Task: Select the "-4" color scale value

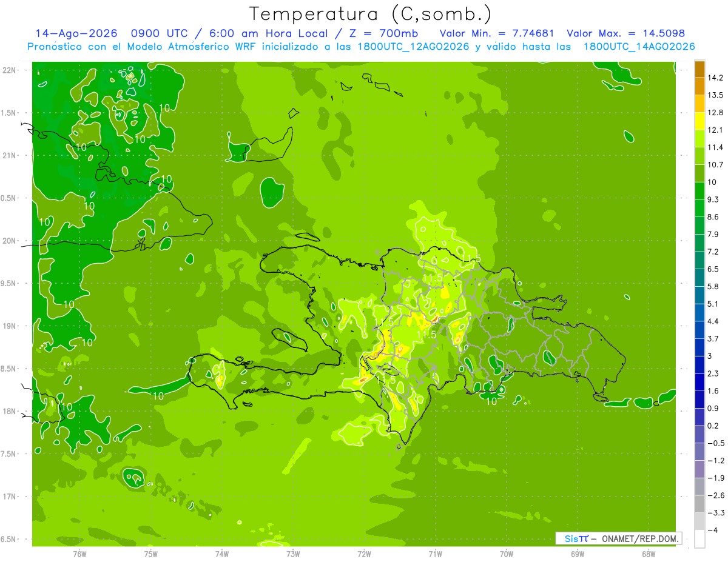Action: (x=713, y=530)
